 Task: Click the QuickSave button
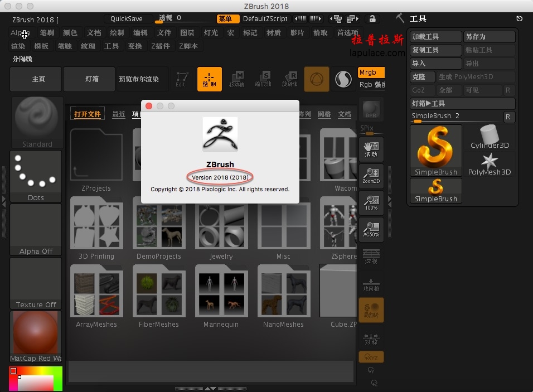point(127,19)
